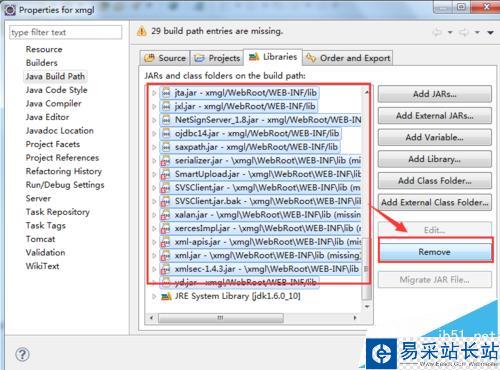Expand the xalan.jar entry
Image resolution: width=500 pixels, height=370 pixels.
point(154,215)
